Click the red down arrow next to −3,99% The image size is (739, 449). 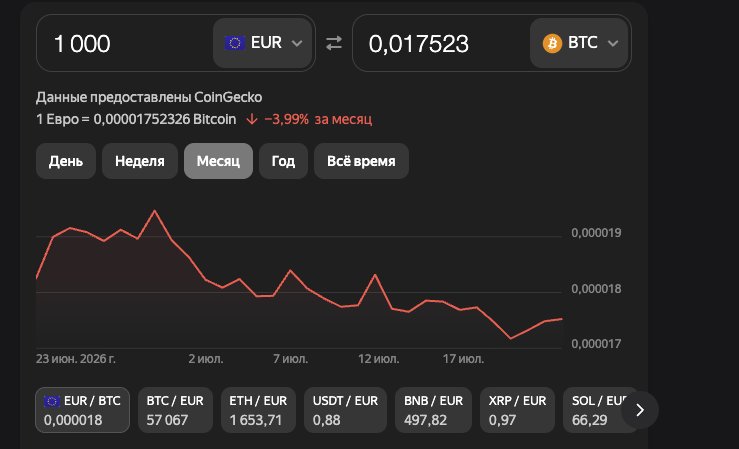252,119
